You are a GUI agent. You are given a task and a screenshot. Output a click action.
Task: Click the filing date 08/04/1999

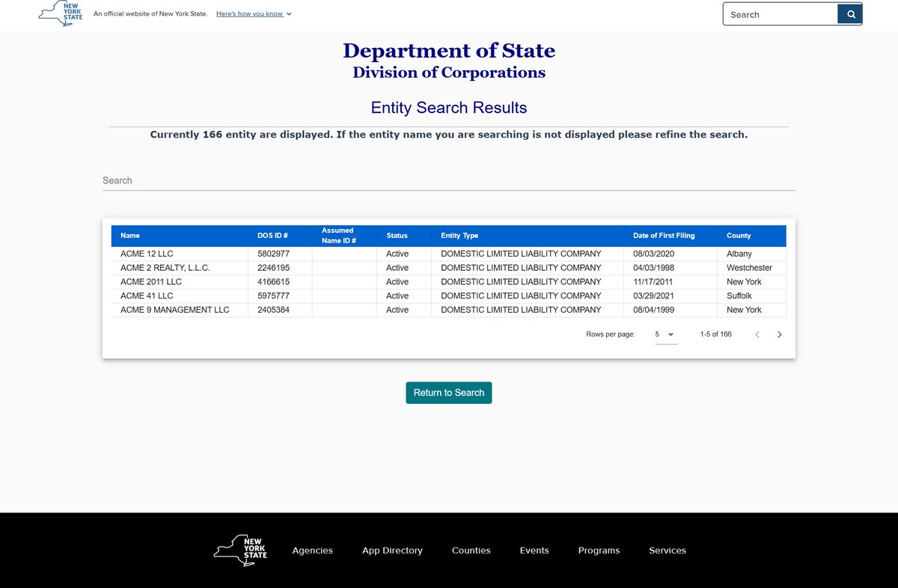[654, 310]
